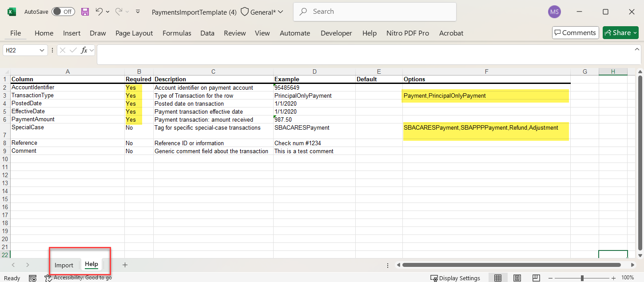Open the Review ribbon tab
644x282 pixels.
pos(235,33)
